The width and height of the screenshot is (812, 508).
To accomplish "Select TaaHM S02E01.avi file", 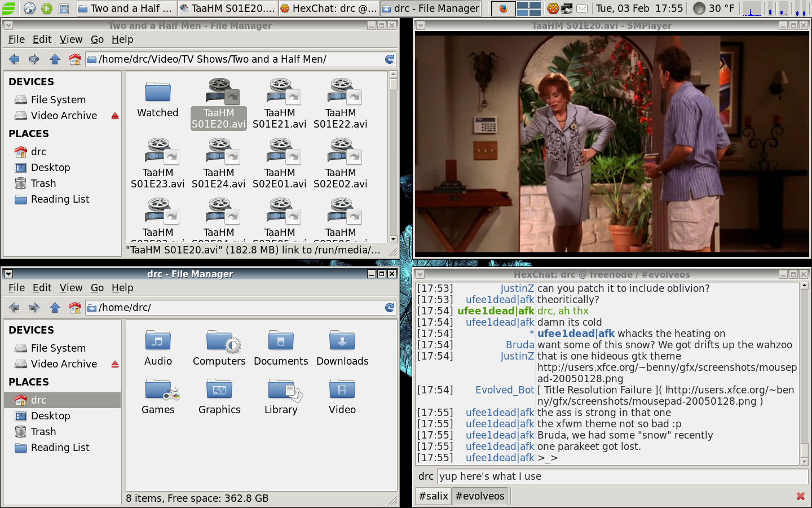I will point(280,164).
